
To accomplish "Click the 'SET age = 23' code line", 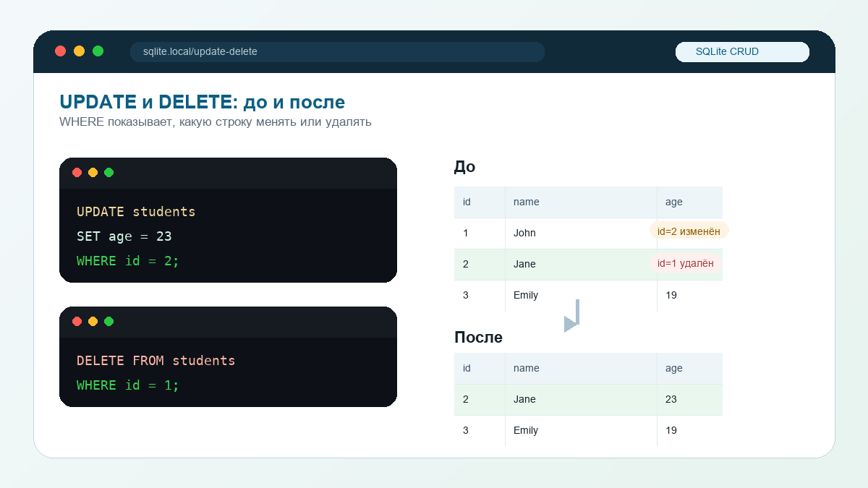I will click(124, 236).
